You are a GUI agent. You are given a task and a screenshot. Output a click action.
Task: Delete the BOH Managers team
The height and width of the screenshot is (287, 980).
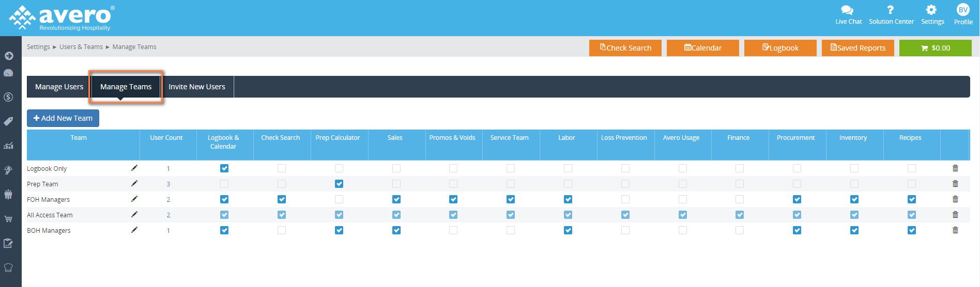coord(955,230)
